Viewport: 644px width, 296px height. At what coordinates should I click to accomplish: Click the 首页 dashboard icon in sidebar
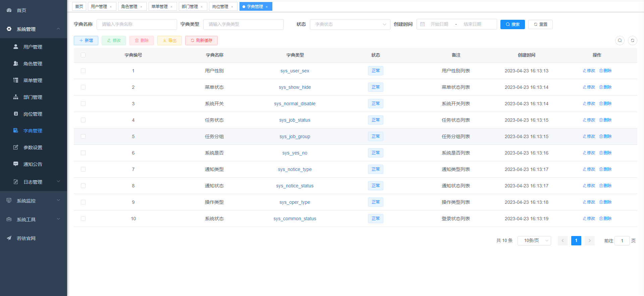tap(9, 10)
